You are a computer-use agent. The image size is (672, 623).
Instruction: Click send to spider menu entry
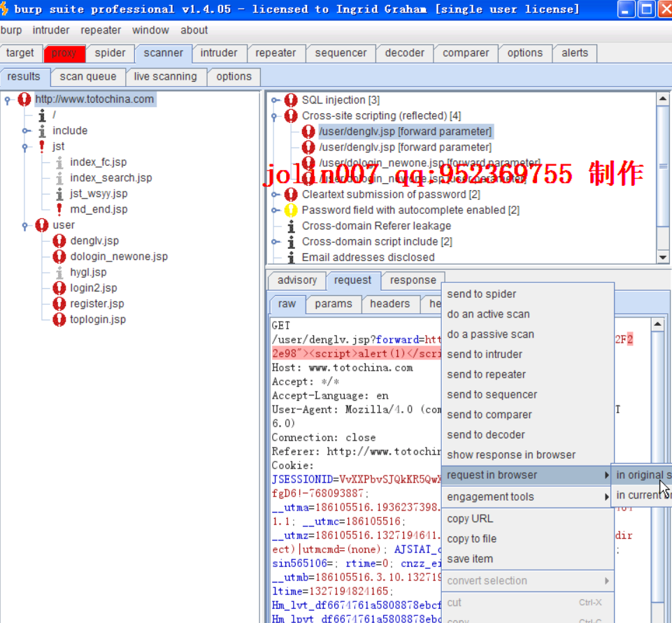(527, 294)
